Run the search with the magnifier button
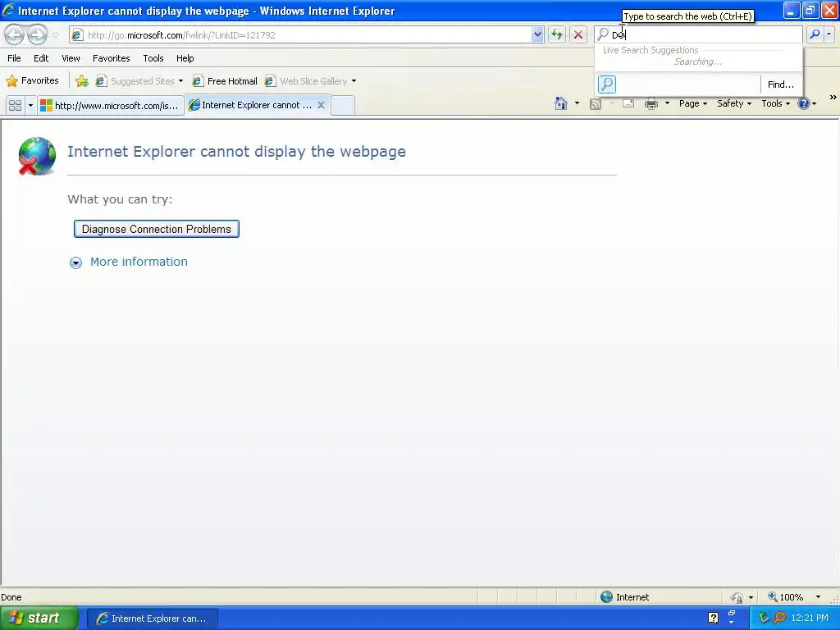Viewport: 840px width, 630px height. [815, 34]
